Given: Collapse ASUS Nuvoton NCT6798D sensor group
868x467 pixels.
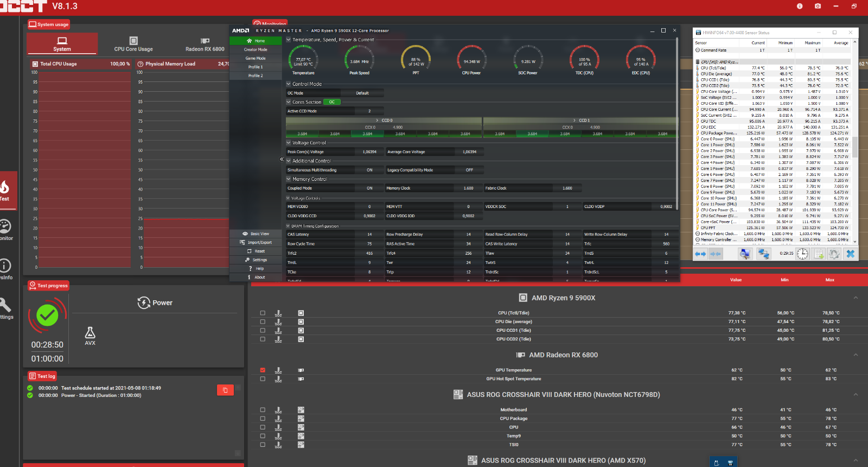Looking at the screenshot, I should (x=856, y=394).
